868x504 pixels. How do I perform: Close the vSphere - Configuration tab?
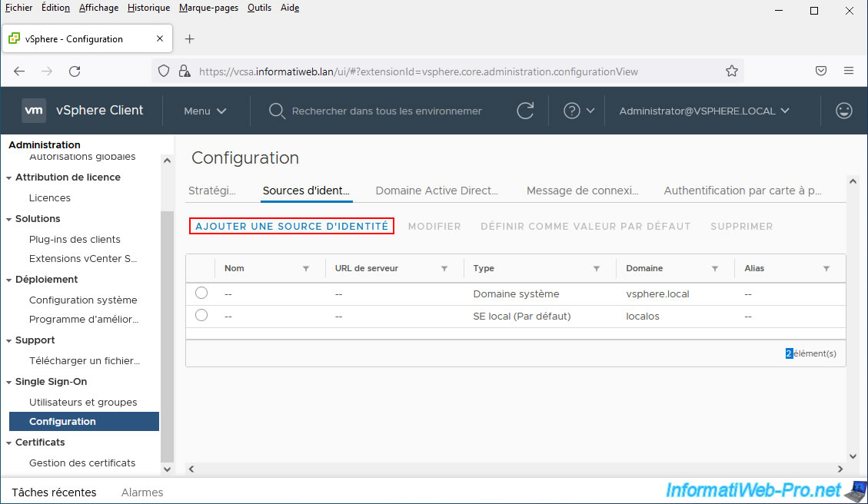pyautogui.click(x=159, y=38)
